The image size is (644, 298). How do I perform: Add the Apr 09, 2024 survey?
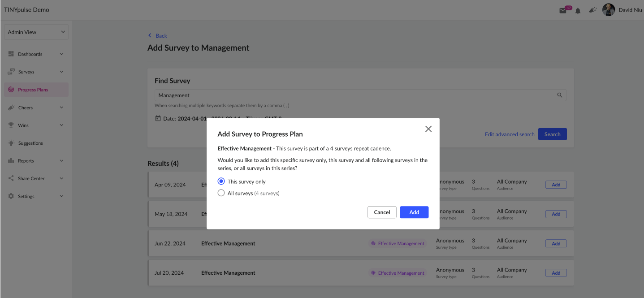(x=556, y=185)
